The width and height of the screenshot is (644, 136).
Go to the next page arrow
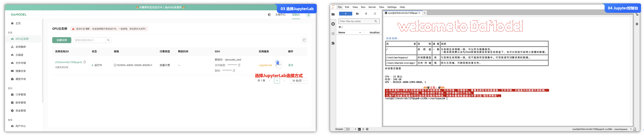tap(284, 81)
